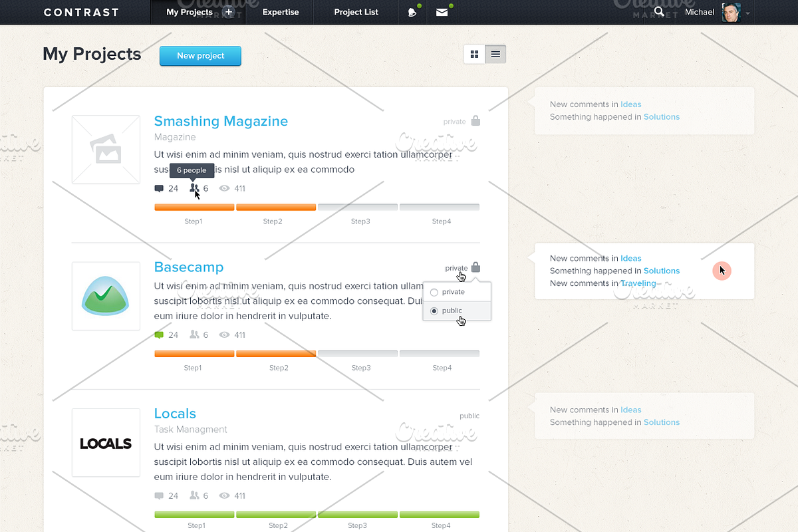
Task: Click people icon on Basecamp
Action: (x=194, y=335)
